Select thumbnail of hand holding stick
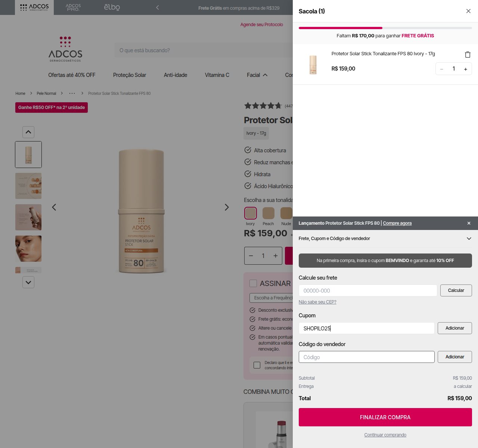This screenshot has height=448, width=478. [28, 217]
